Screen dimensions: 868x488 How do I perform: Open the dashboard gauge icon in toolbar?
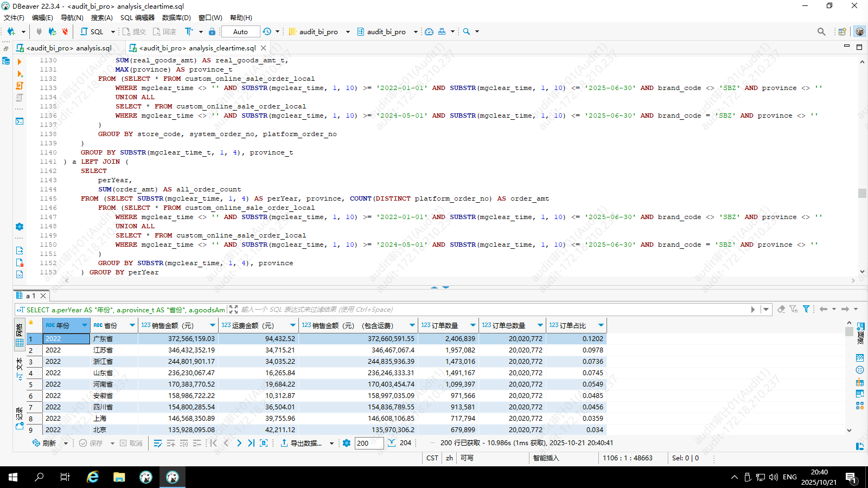click(429, 31)
